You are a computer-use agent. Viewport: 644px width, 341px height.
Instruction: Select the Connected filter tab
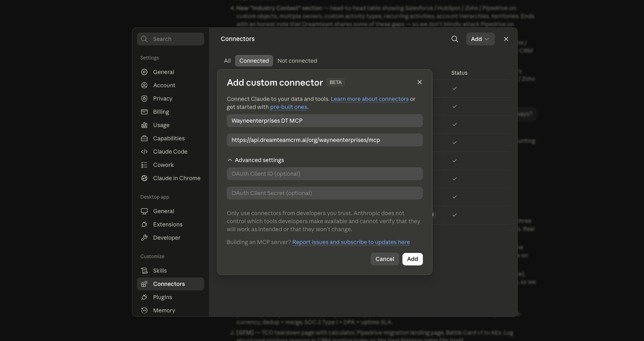(x=254, y=61)
